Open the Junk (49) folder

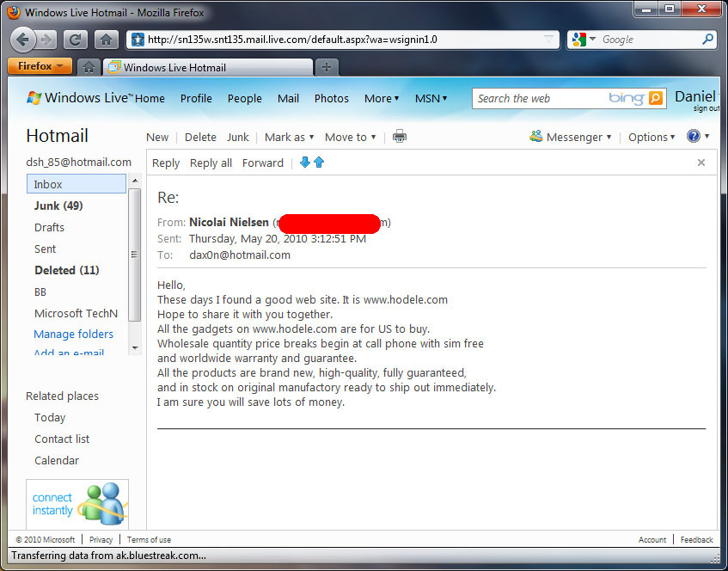tap(58, 206)
